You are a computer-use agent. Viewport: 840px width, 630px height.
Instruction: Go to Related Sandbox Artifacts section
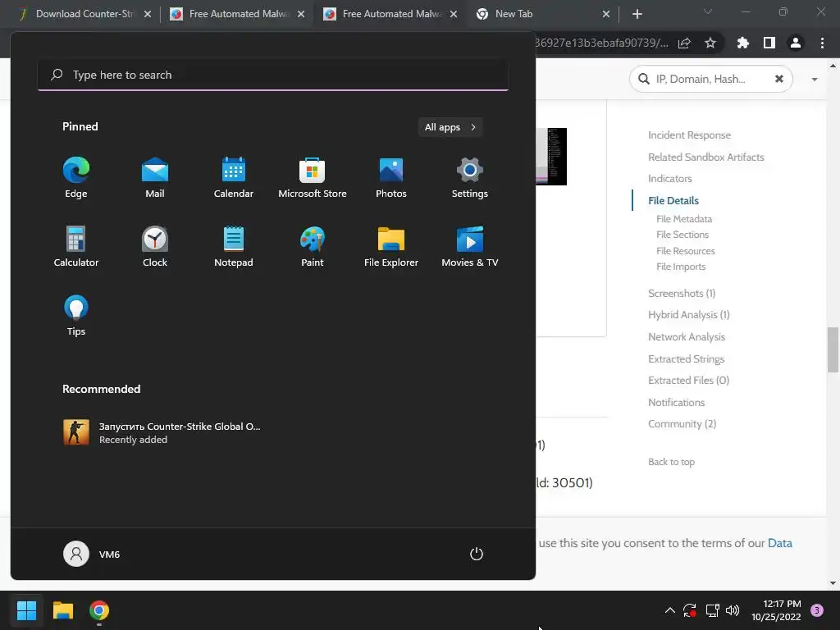(705, 157)
